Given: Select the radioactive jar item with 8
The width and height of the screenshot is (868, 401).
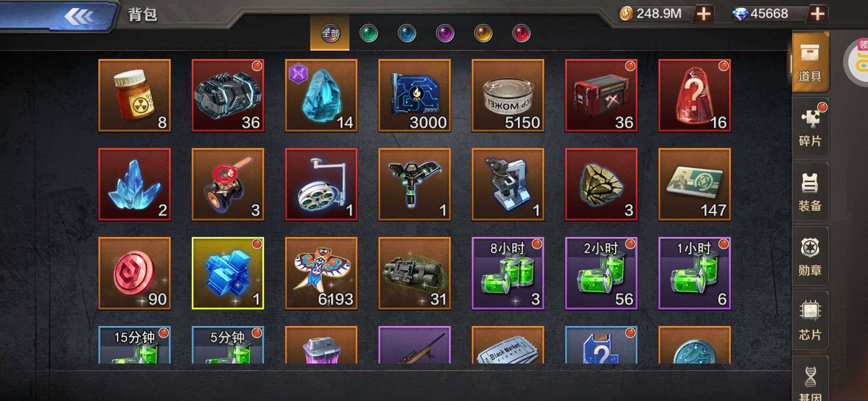Looking at the screenshot, I should point(135,95).
